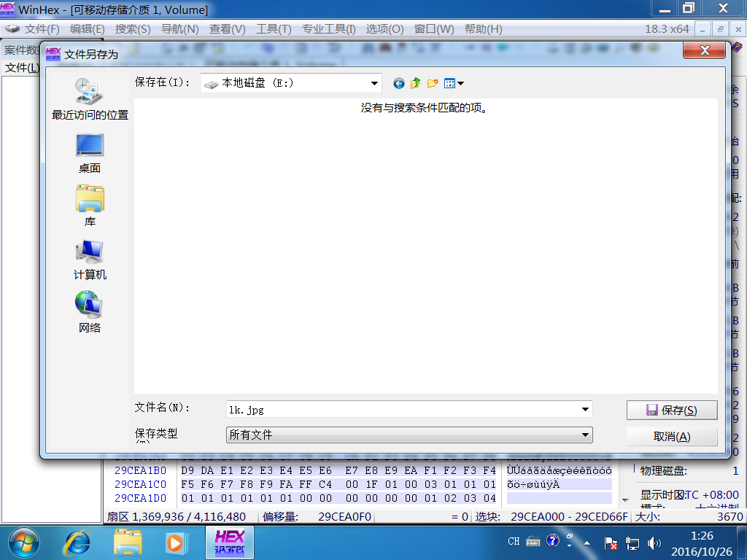The width and height of the screenshot is (747, 560).
Task: Select Libraries (库) location
Action: coord(90,206)
